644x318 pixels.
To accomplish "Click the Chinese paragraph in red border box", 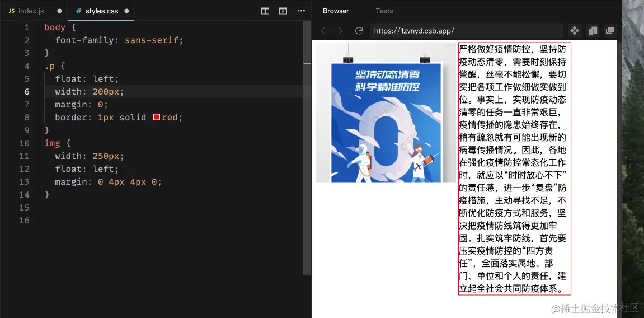I will [515, 169].
